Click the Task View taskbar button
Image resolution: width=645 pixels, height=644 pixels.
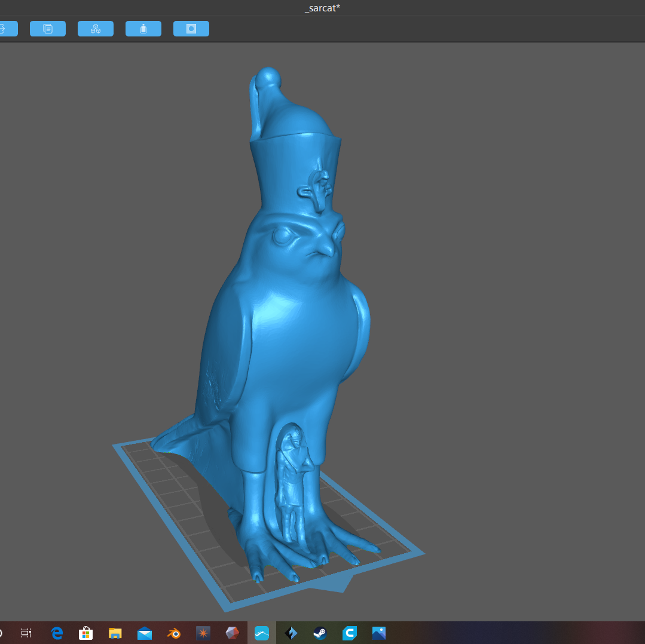(x=26, y=633)
